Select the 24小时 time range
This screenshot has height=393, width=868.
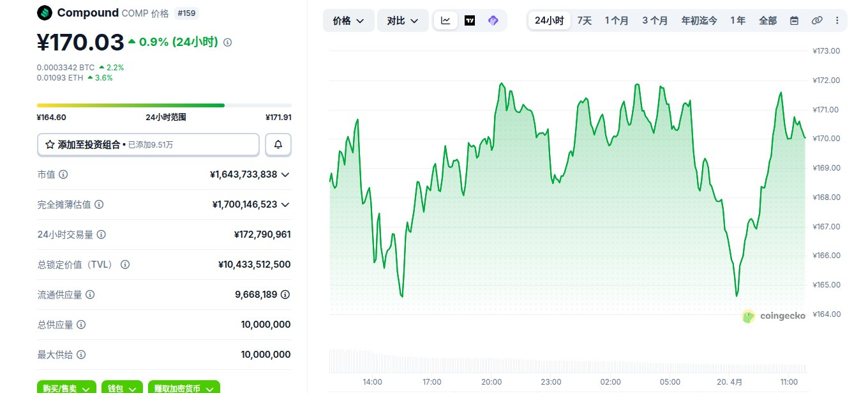[549, 20]
